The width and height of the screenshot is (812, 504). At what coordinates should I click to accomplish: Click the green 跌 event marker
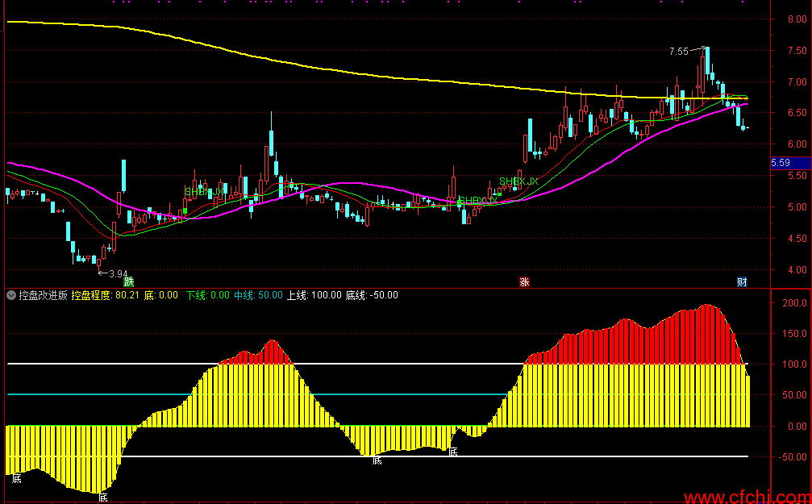pos(129,282)
